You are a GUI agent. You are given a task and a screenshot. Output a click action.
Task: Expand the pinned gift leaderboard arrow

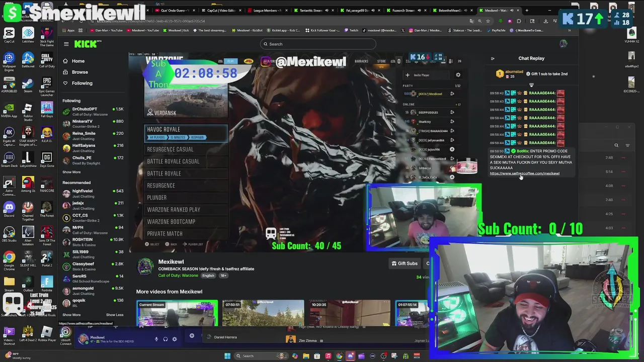pos(531,85)
